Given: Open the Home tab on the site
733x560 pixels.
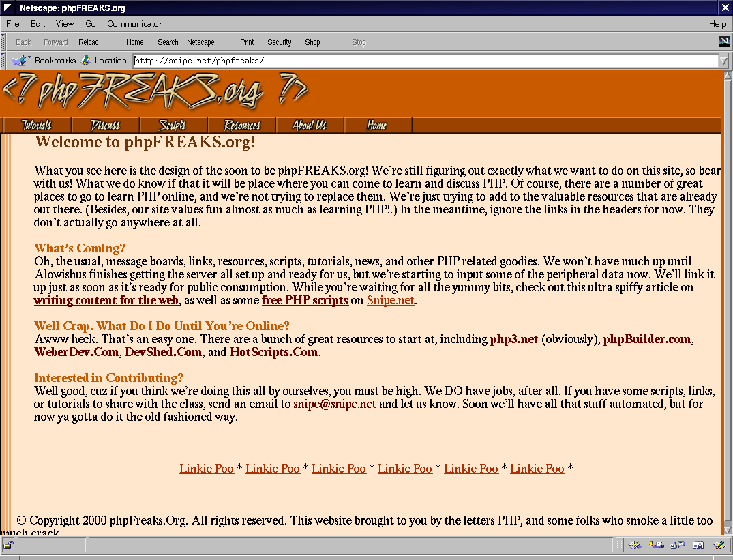Looking at the screenshot, I should point(378,126).
